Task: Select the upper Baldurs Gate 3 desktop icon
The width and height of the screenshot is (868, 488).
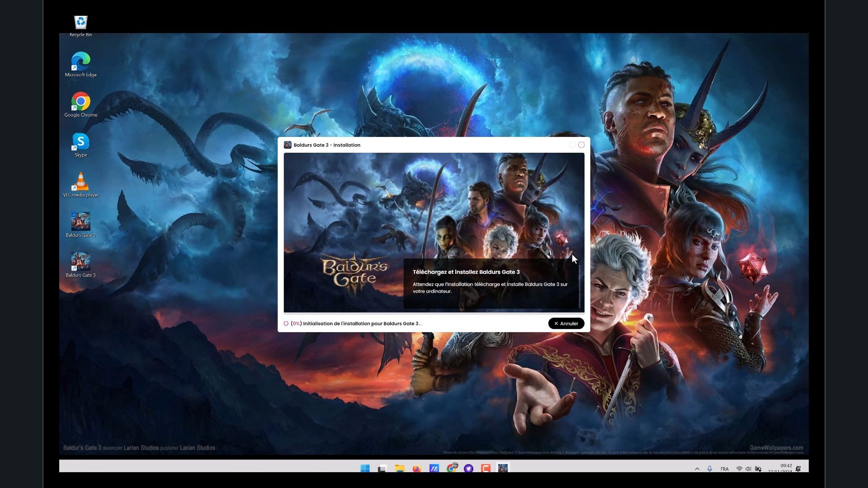Action: (x=80, y=225)
